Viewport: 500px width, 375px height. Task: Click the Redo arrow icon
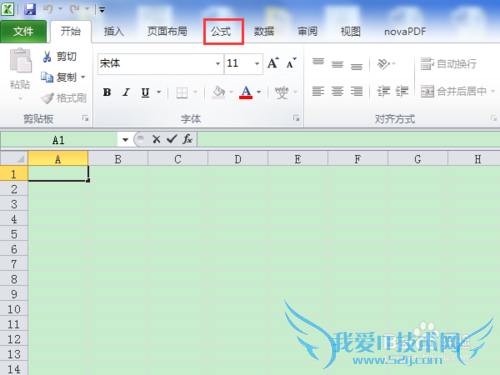pos(74,9)
